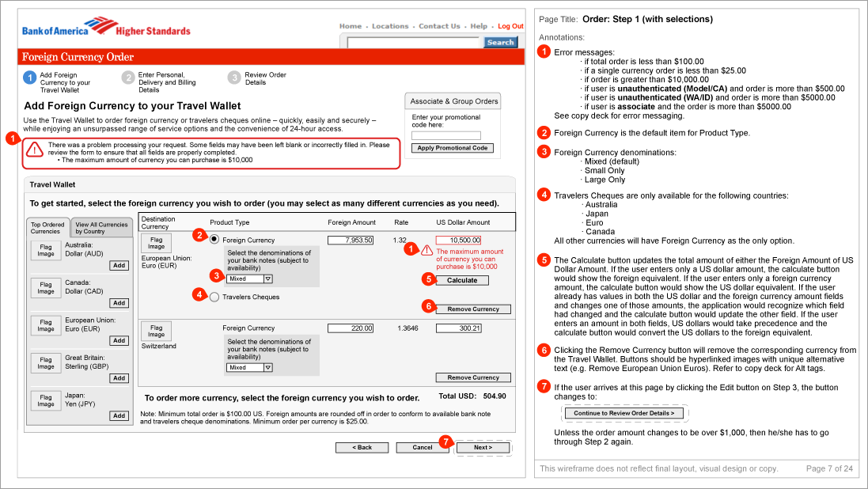This screenshot has height=489, width=868.
Task: Focus the search text field
Action: (x=414, y=43)
